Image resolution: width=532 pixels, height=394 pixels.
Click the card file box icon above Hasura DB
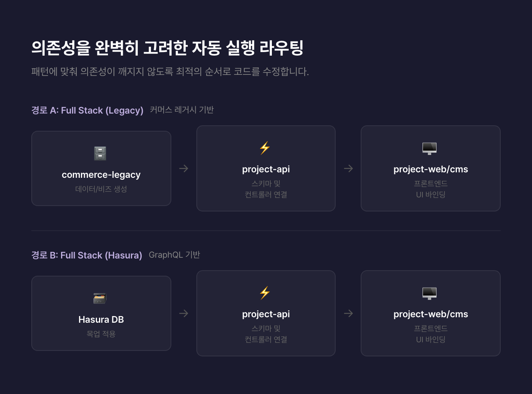tap(100, 298)
